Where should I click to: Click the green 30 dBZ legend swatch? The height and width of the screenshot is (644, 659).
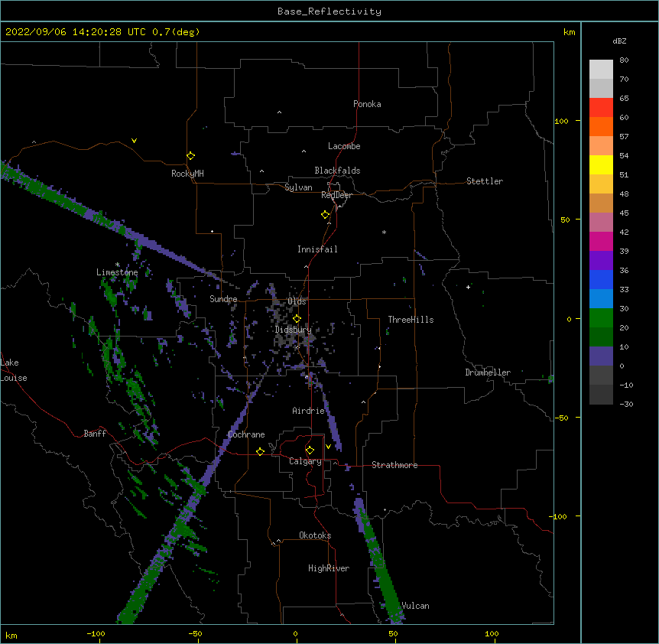click(601, 318)
